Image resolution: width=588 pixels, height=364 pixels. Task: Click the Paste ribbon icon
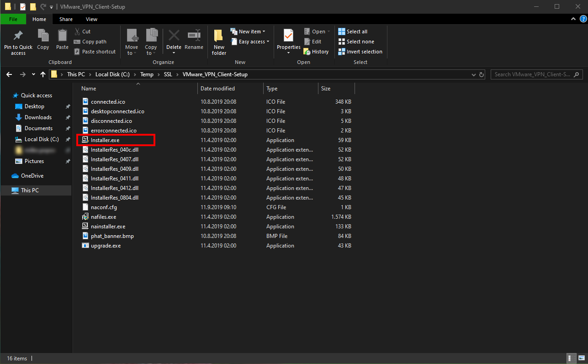pos(62,36)
